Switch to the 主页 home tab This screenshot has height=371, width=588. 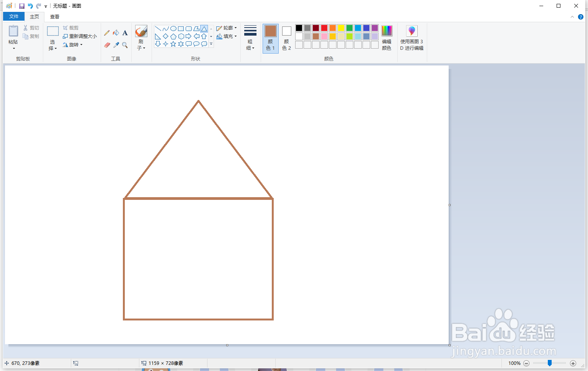[34, 16]
